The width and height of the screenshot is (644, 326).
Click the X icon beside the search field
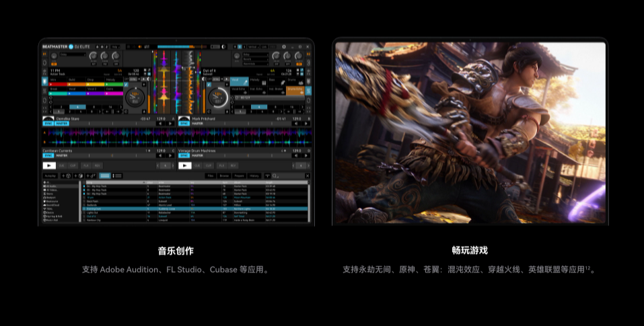click(308, 175)
